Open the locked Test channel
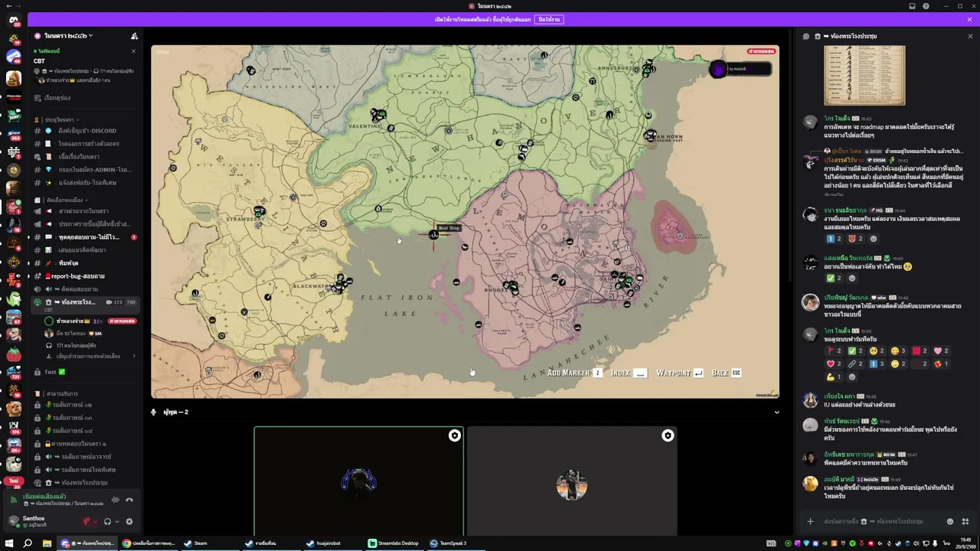 pyautogui.click(x=85, y=372)
